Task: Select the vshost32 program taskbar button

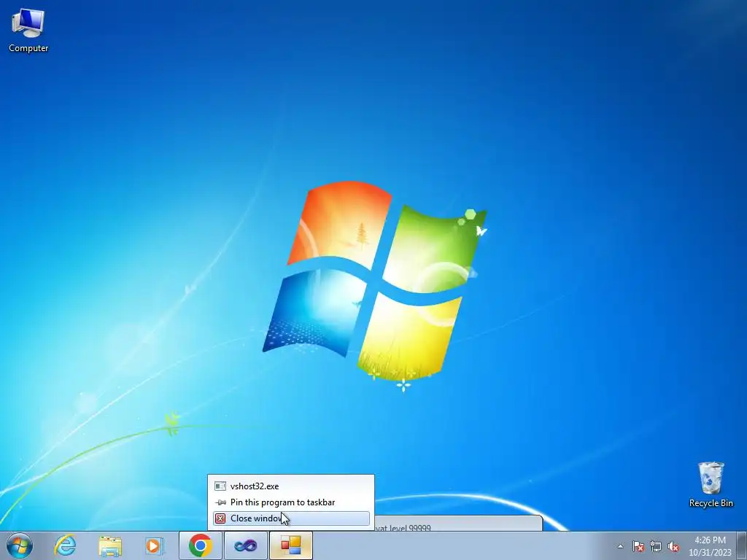Action: pyautogui.click(x=291, y=545)
